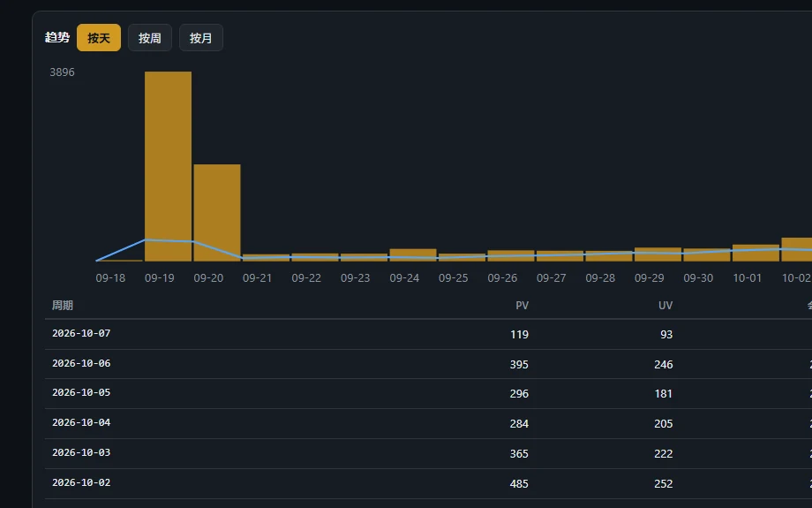The width and height of the screenshot is (812, 508).
Task: Click the 09-28 axis label
Action: pos(600,277)
